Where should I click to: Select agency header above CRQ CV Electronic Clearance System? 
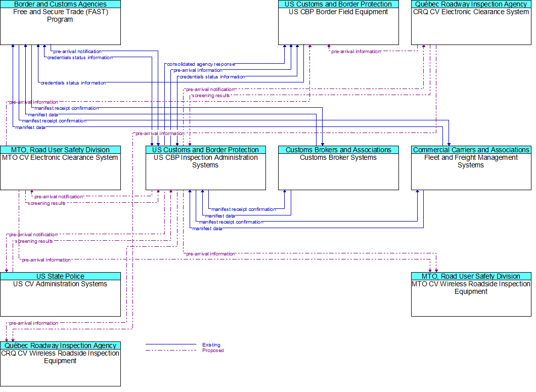pyautogui.click(x=471, y=4)
